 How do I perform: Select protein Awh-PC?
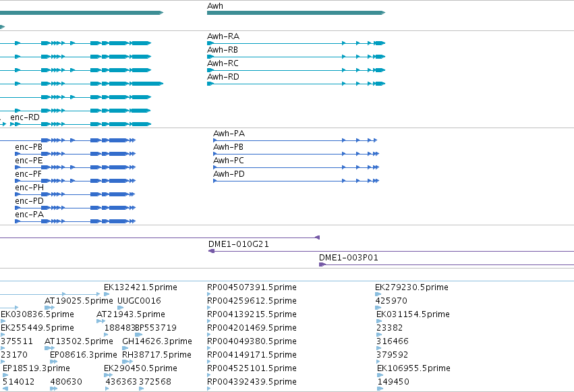click(x=296, y=167)
